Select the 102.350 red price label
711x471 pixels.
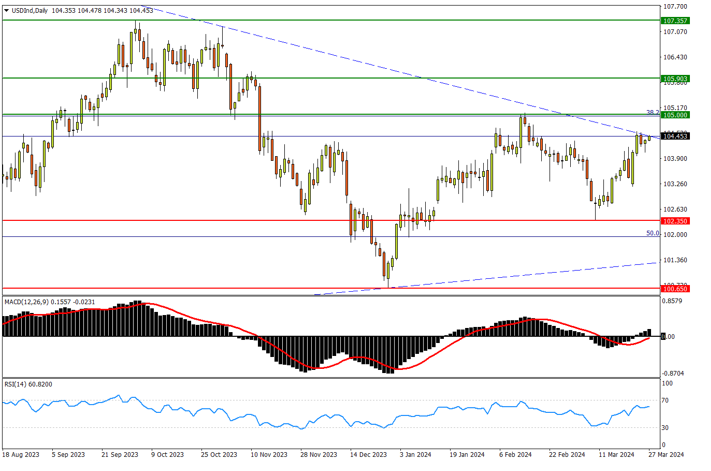[674, 220]
